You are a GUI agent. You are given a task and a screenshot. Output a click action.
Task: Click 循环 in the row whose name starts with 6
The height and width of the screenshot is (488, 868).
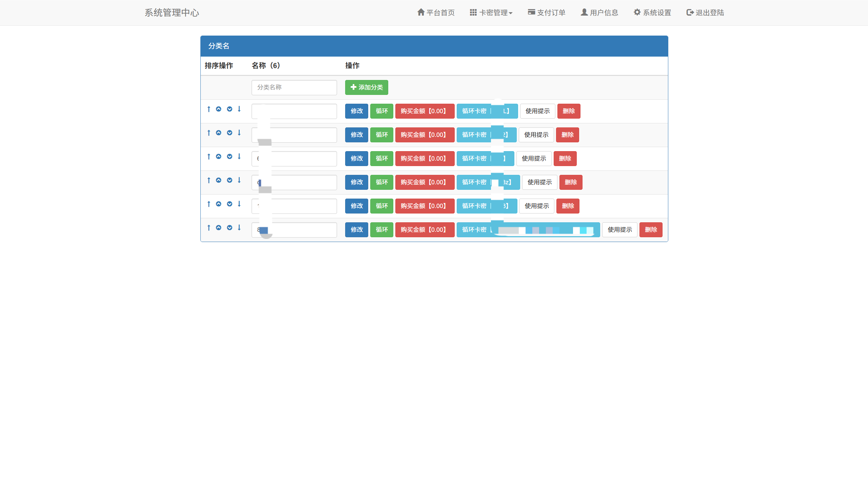(x=382, y=159)
